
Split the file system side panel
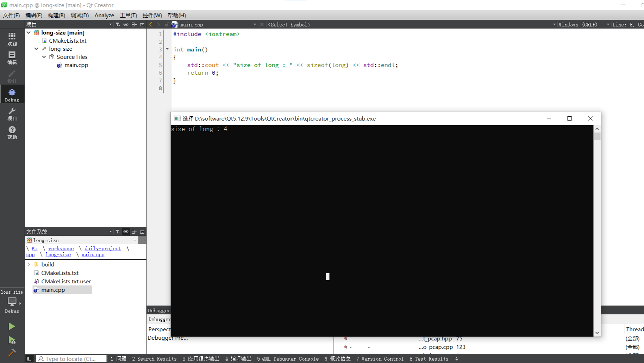134,232
